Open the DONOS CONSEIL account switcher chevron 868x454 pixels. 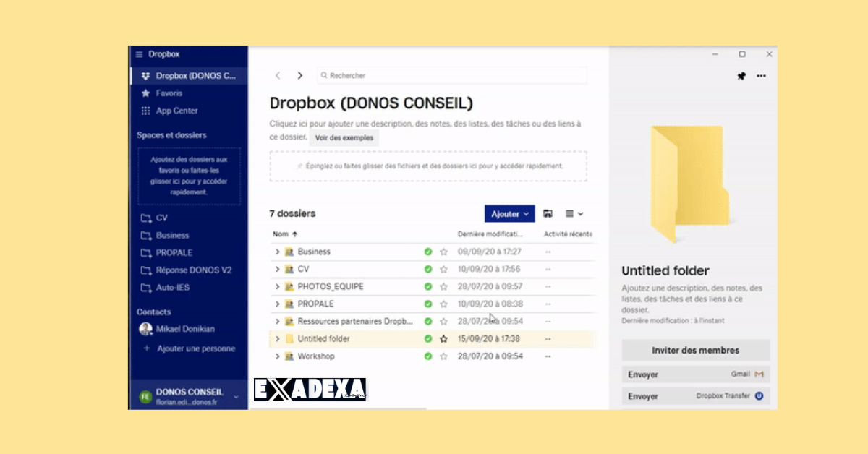click(x=235, y=395)
